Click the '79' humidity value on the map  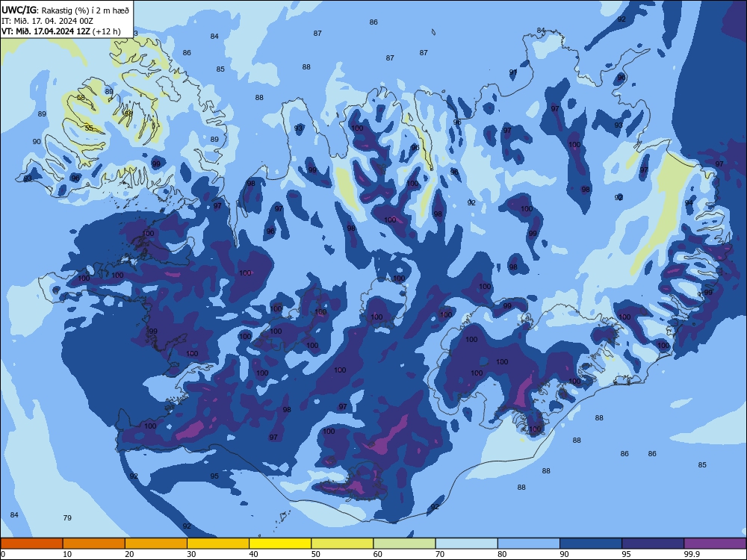[x=67, y=517]
